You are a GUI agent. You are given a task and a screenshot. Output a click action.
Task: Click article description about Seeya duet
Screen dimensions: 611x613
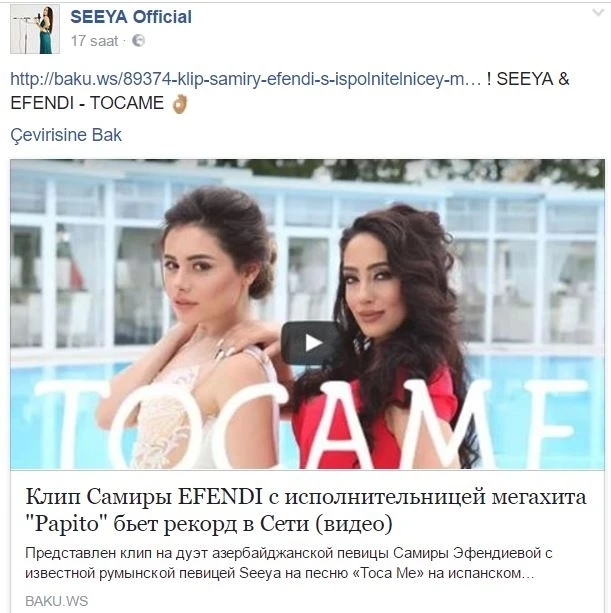click(288, 563)
